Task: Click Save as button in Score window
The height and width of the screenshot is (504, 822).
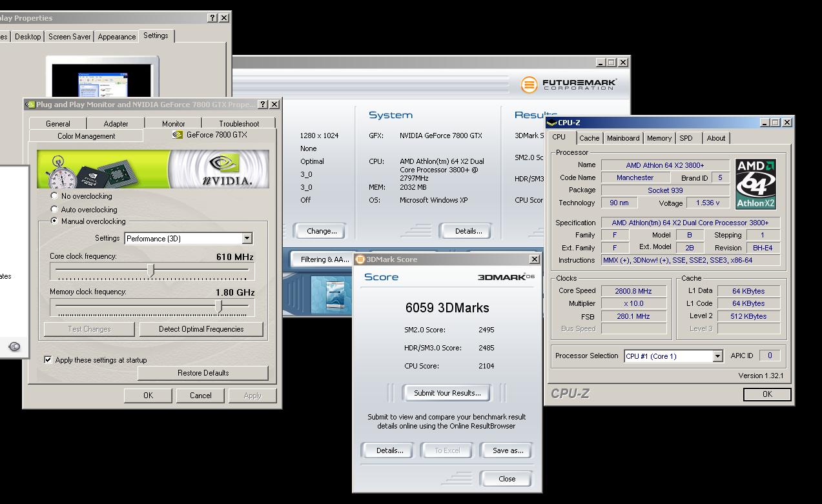Action: [x=508, y=450]
